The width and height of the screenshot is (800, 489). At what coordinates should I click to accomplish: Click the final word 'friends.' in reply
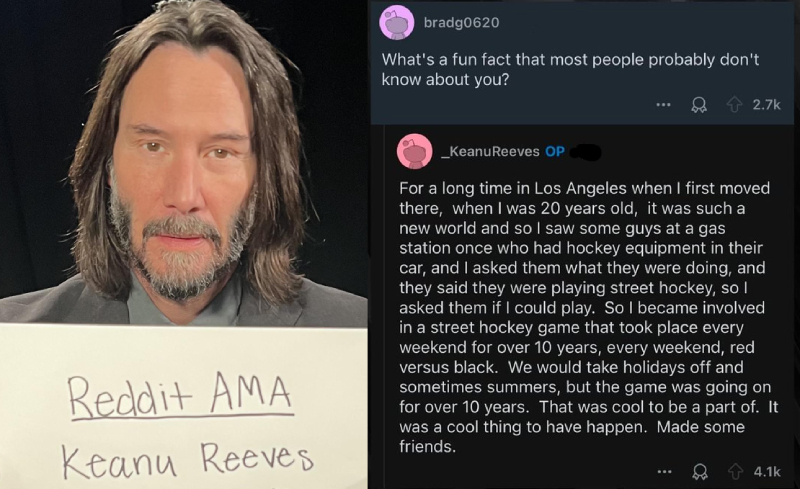[428, 447]
